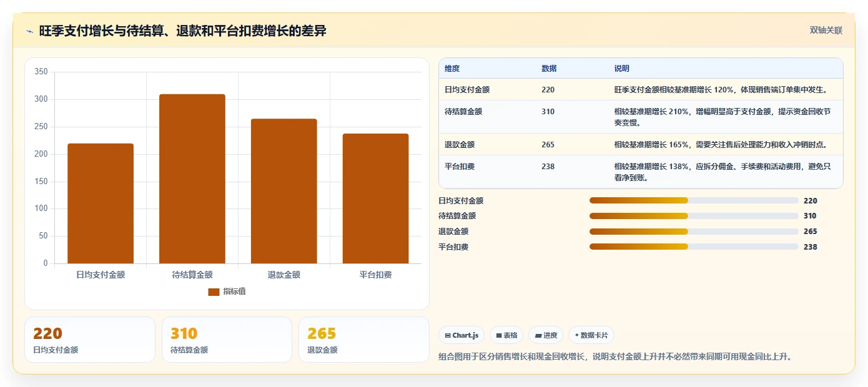Click table value 310 in 待结算金额 row
868x387 pixels.
[x=548, y=112]
